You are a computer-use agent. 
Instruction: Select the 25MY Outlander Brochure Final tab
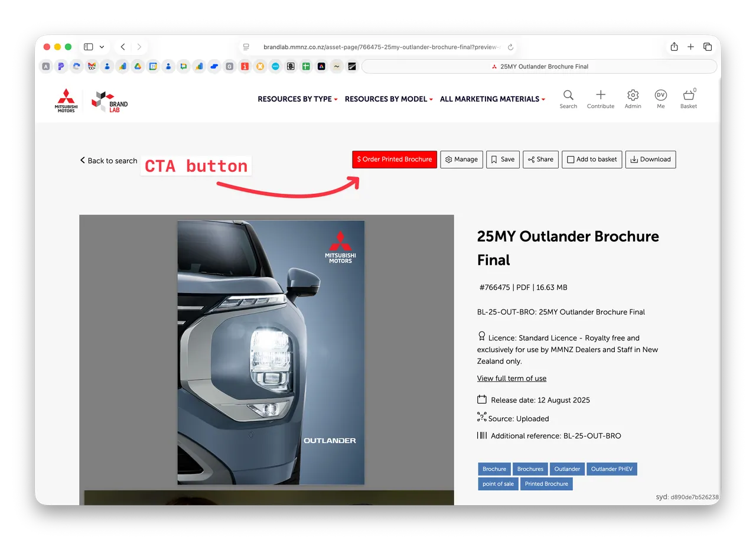539,66
